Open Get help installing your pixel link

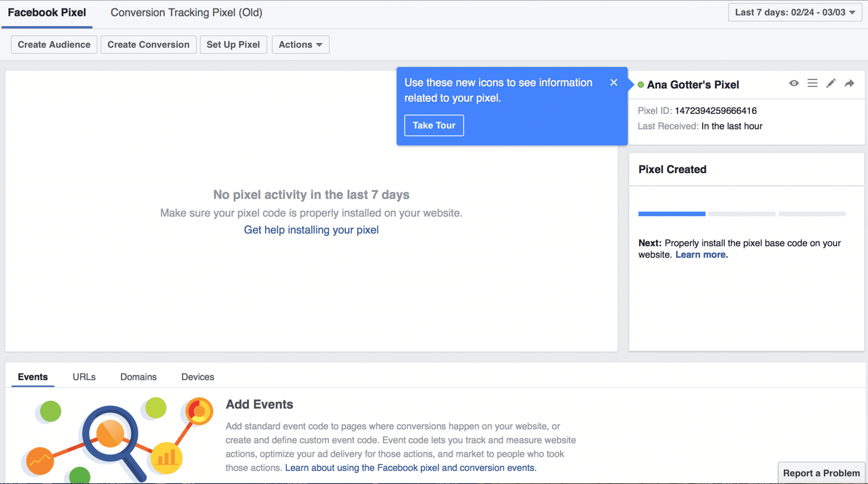pos(311,230)
